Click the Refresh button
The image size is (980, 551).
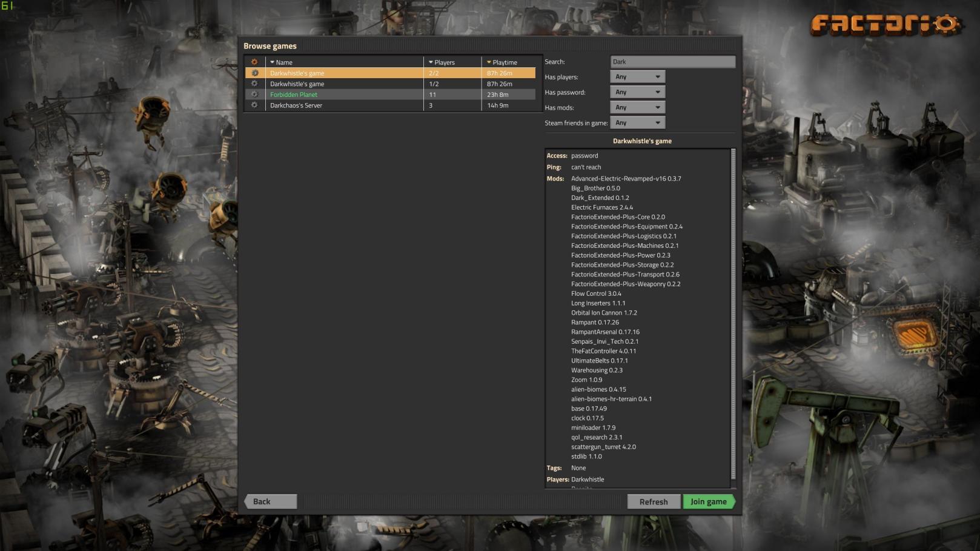[654, 502]
